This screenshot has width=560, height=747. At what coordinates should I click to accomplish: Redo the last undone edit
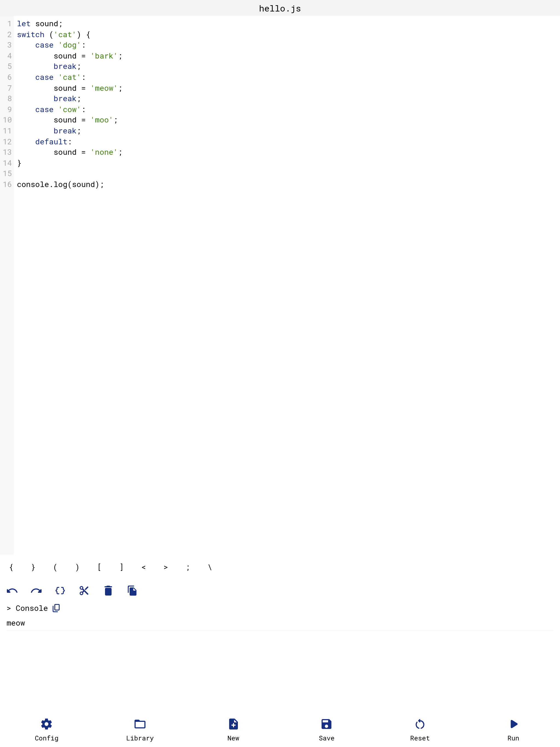(x=36, y=591)
